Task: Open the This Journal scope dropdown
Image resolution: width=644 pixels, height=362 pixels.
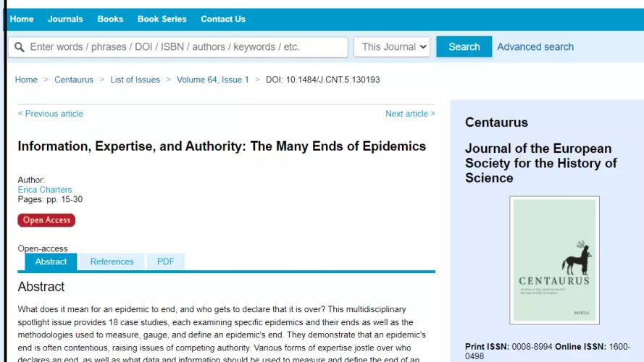Action: click(392, 47)
